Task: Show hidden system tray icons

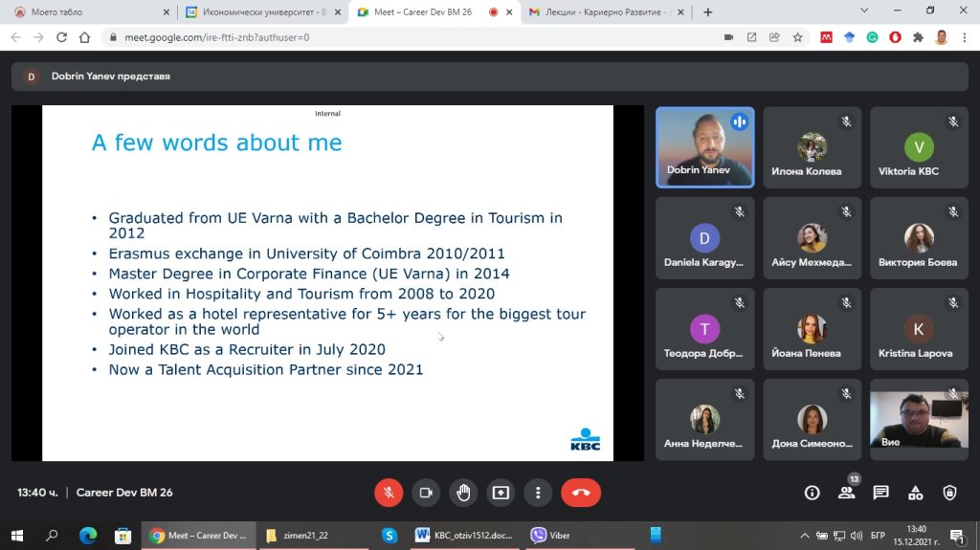Action: click(804, 536)
